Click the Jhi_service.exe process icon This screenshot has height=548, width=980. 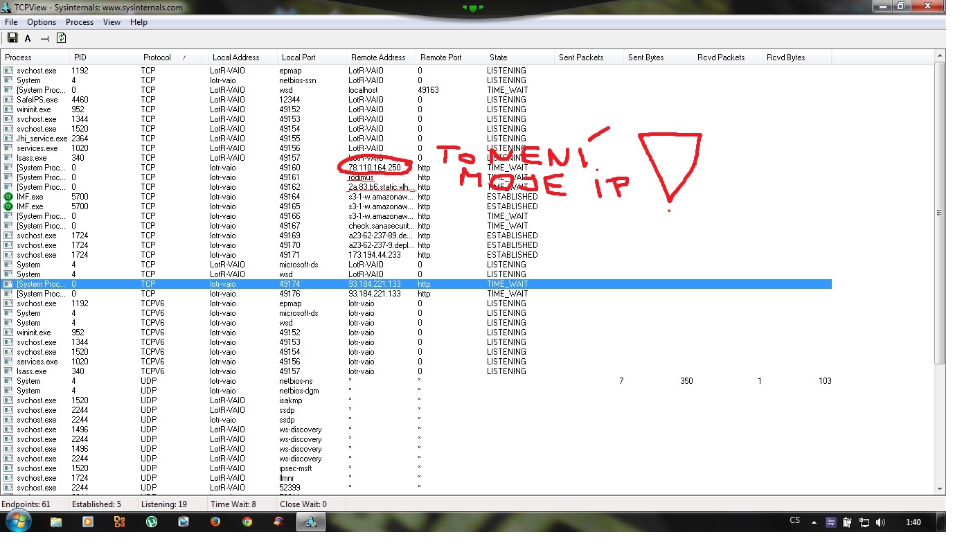(8, 139)
